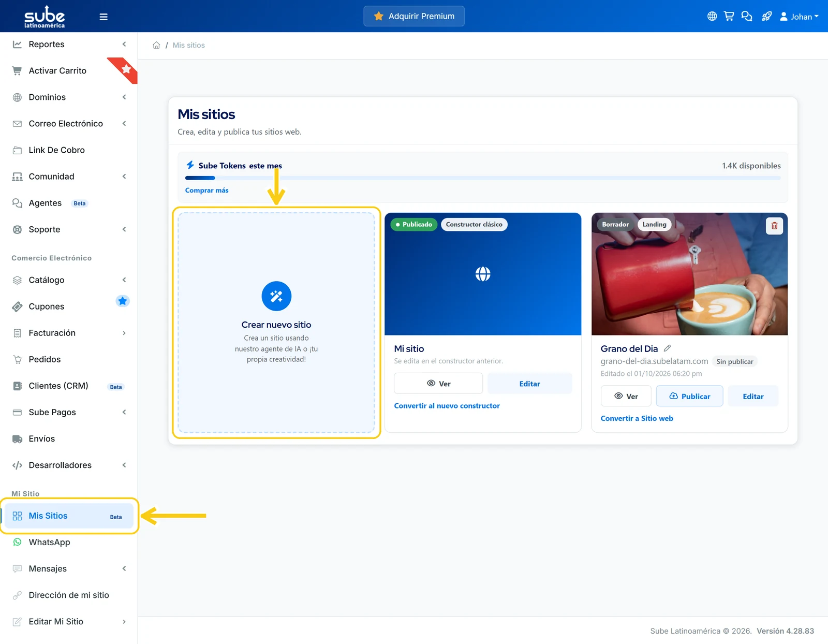The height and width of the screenshot is (644, 828).
Task: Click the Mis sitios breadcrumb text
Action: [x=188, y=45]
